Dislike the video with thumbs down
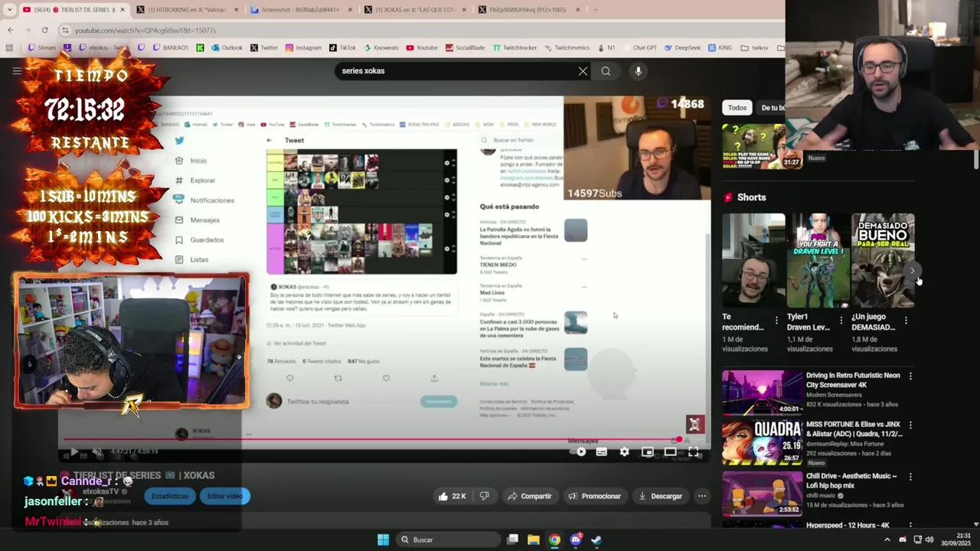 pyautogui.click(x=484, y=496)
